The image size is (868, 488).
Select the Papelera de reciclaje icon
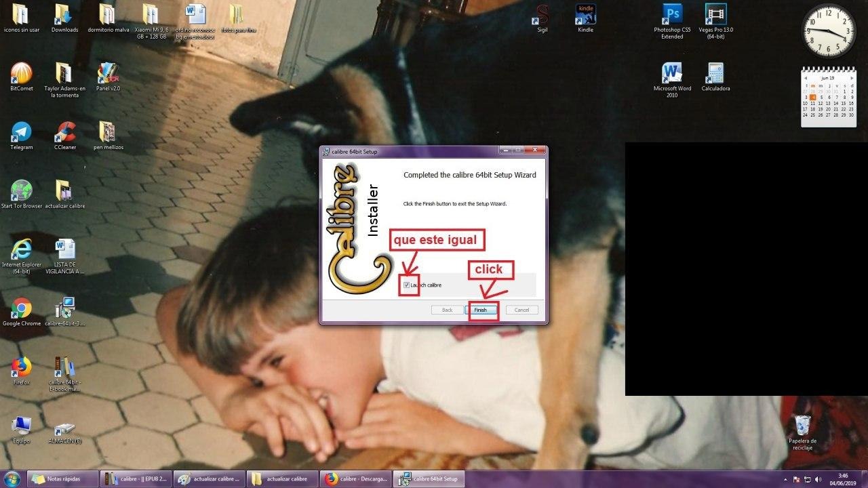click(802, 432)
